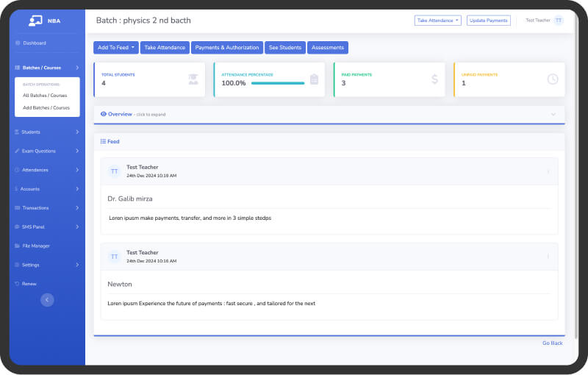
Task: Expand the Students sidebar menu
Action: pyautogui.click(x=47, y=132)
